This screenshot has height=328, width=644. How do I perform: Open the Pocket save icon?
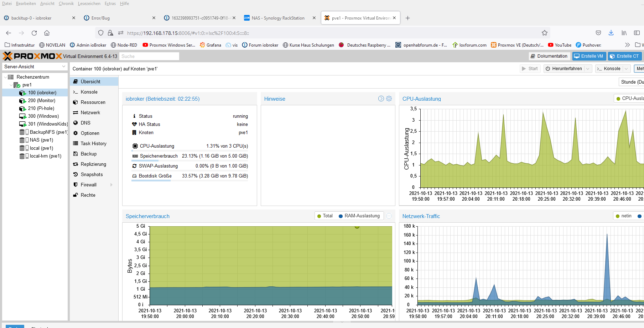(x=598, y=33)
